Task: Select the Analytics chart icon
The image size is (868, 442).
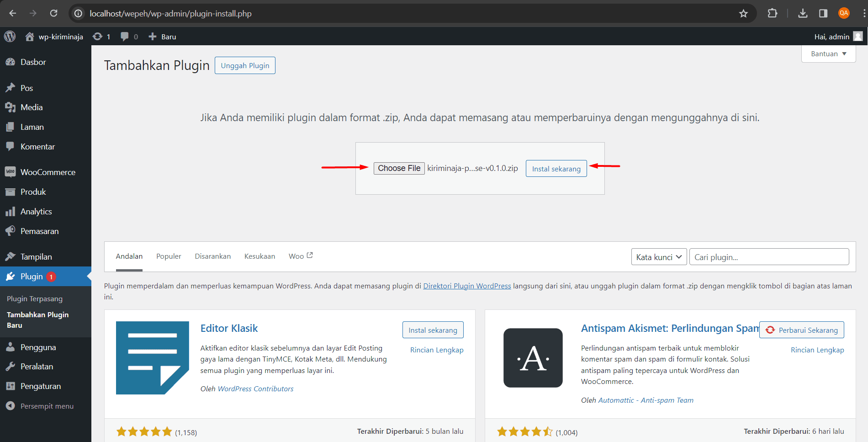Action: (x=11, y=211)
